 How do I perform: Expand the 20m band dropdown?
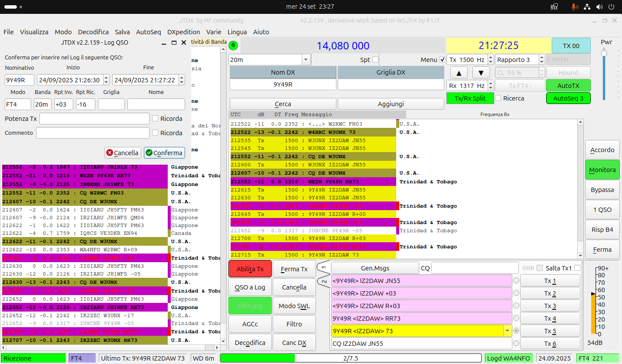(x=306, y=59)
